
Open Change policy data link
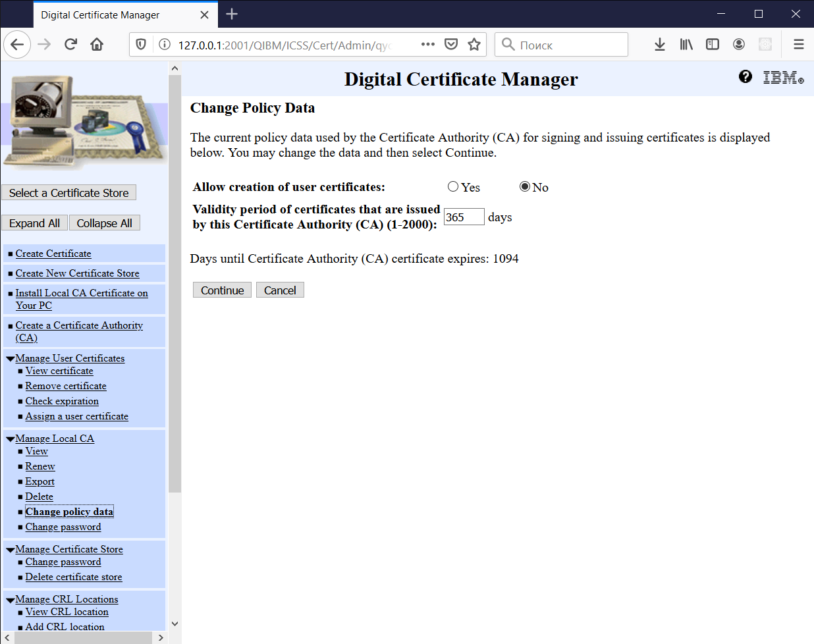click(69, 512)
